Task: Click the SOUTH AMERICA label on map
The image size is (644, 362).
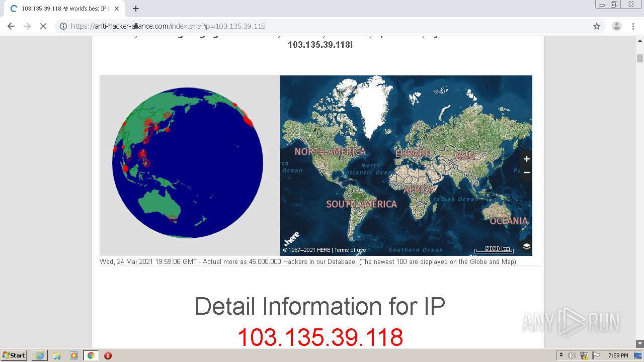Action: (x=361, y=204)
